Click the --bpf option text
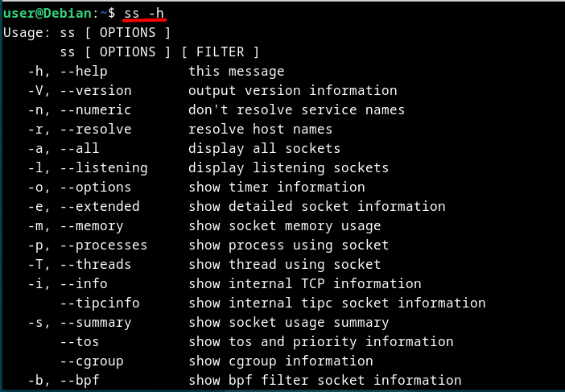 pos(79,380)
